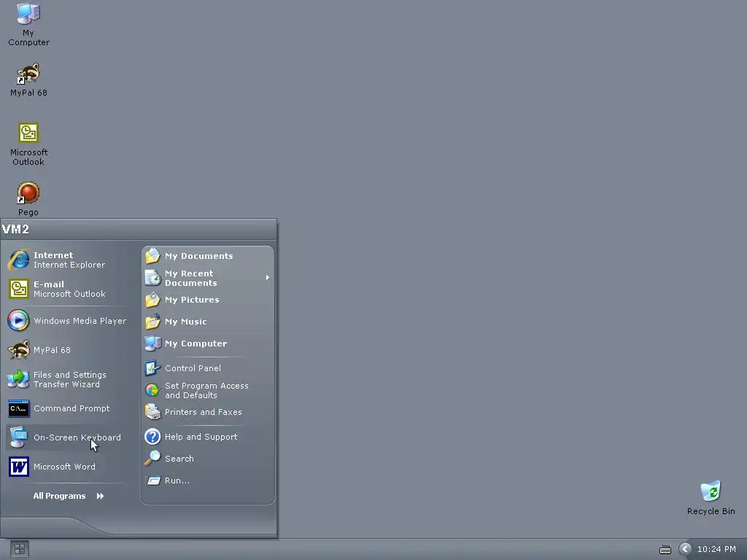Click E-mail Outlook icon in Start menu

pos(18,289)
